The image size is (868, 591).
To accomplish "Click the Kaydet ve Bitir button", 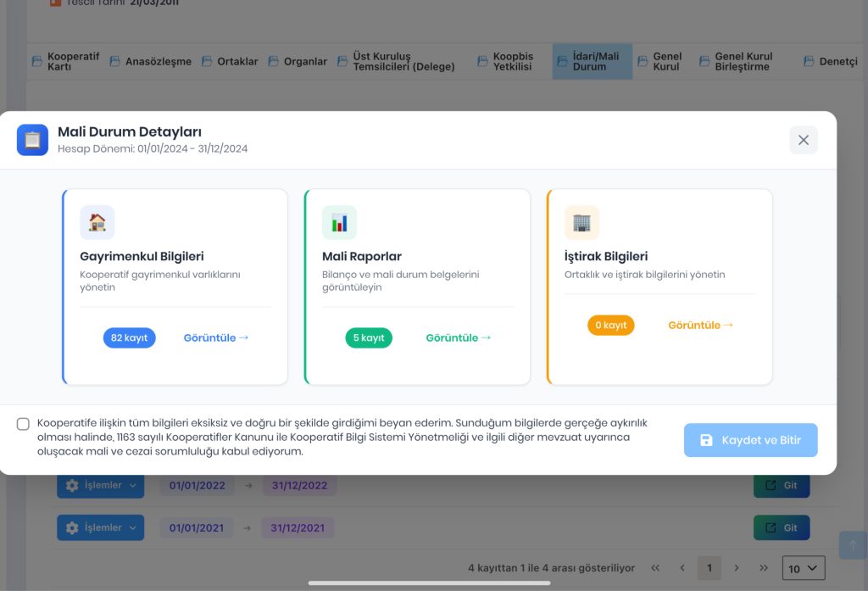I will (x=751, y=440).
